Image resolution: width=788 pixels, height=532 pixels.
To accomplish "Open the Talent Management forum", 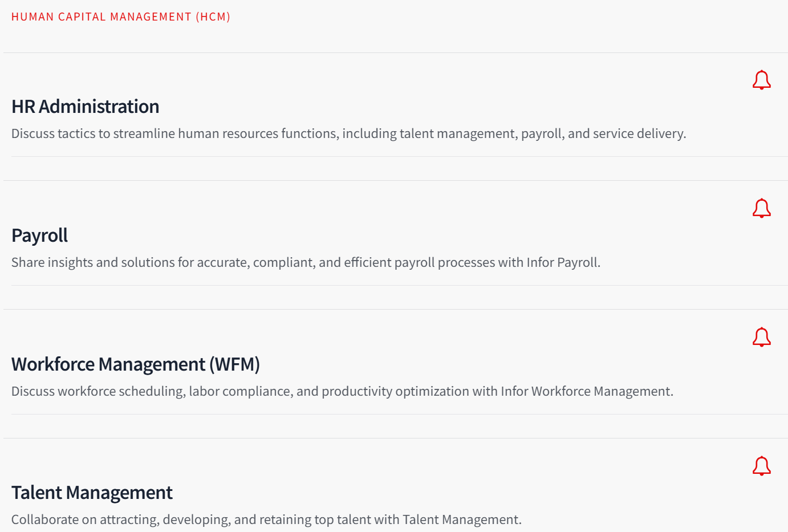I will coord(92,493).
